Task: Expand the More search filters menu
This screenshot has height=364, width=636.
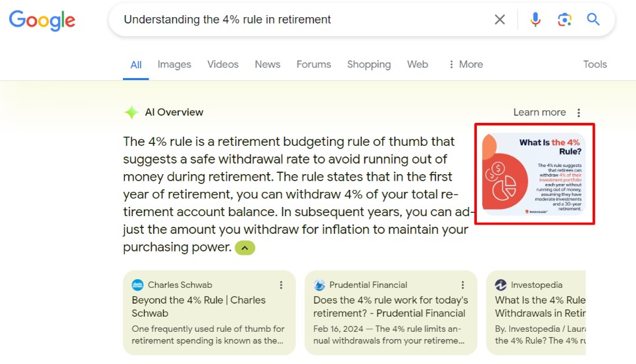Action: 465,64
